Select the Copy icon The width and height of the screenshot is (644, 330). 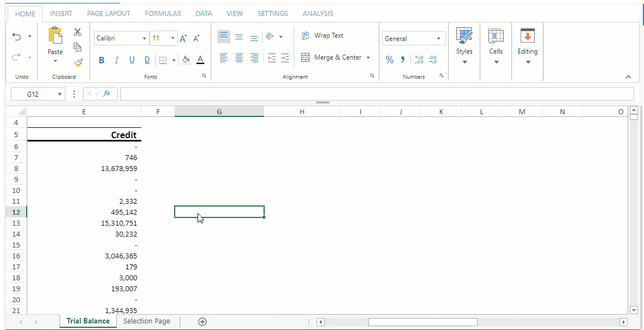[77, 47]
